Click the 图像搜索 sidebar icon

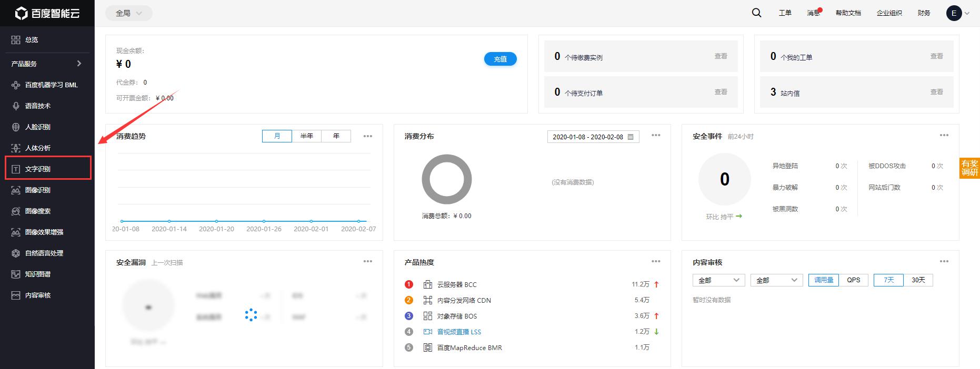click(16, 211)
